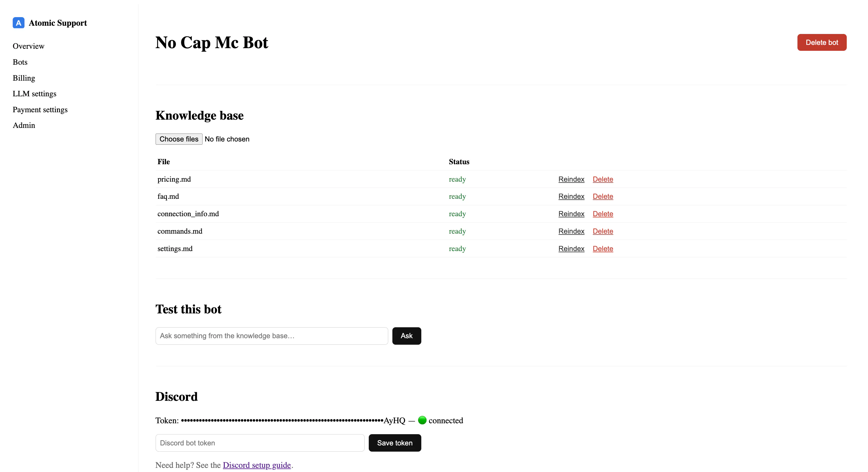Click the ready status of faq.md

coord(457,196)
